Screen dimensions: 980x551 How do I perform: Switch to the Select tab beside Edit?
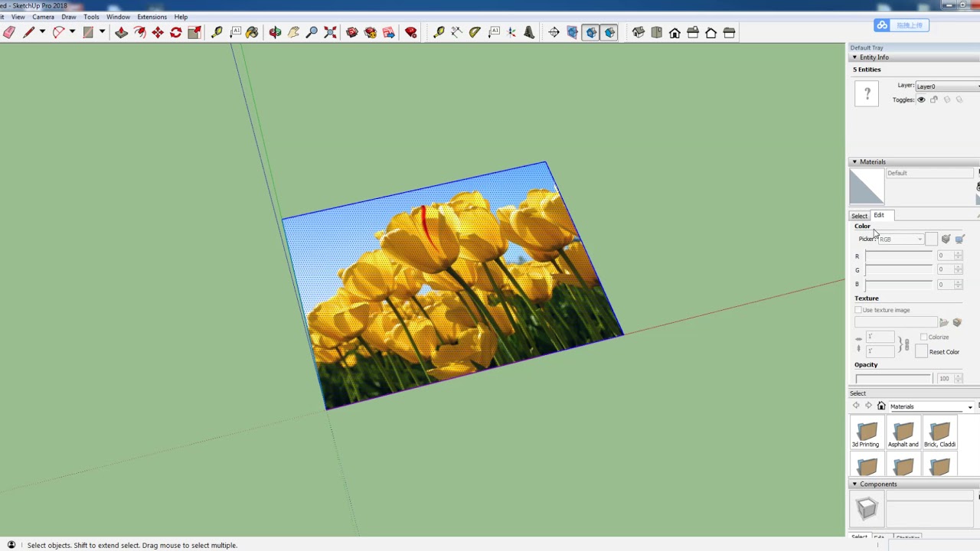tap(859, 216)
